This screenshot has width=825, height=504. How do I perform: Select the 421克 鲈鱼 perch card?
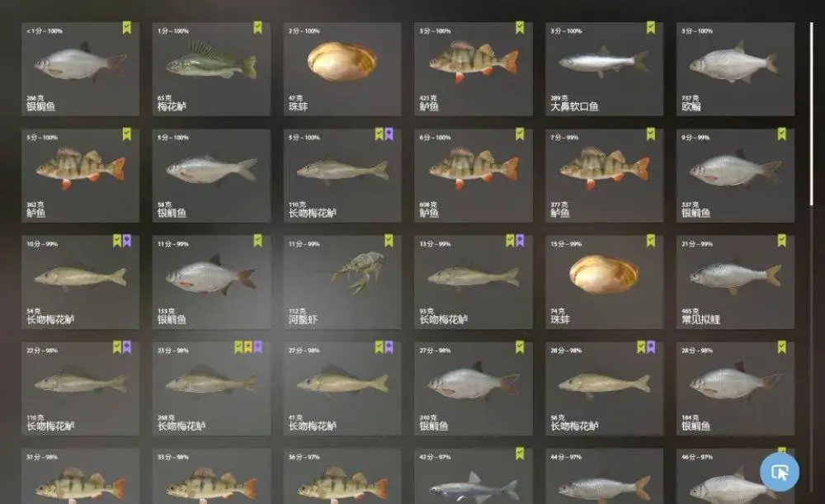474,69
